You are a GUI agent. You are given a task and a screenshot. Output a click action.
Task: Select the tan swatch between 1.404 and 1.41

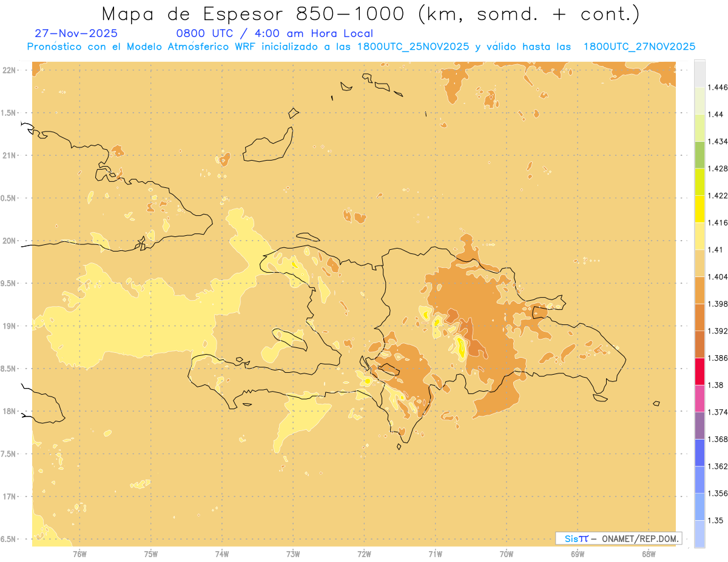[699, 263]
